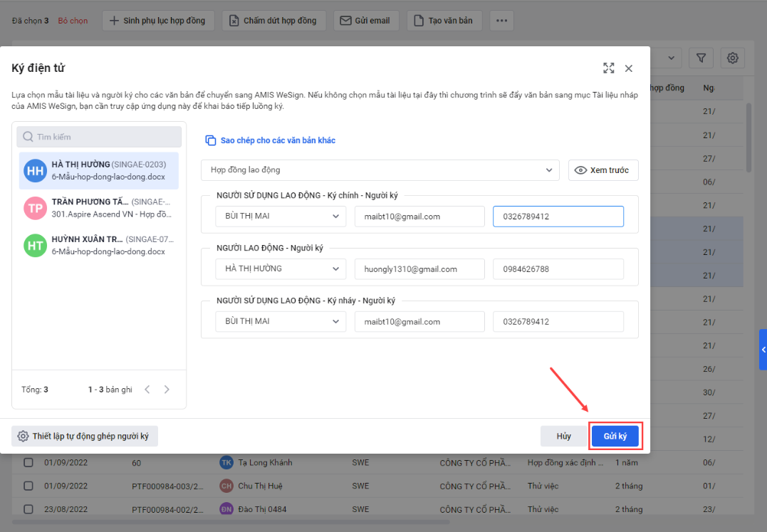The height and width of the screenshot is (532, 767).
Task: Click Sao chép cho các văn bản khác
Action: pos(278,140)
